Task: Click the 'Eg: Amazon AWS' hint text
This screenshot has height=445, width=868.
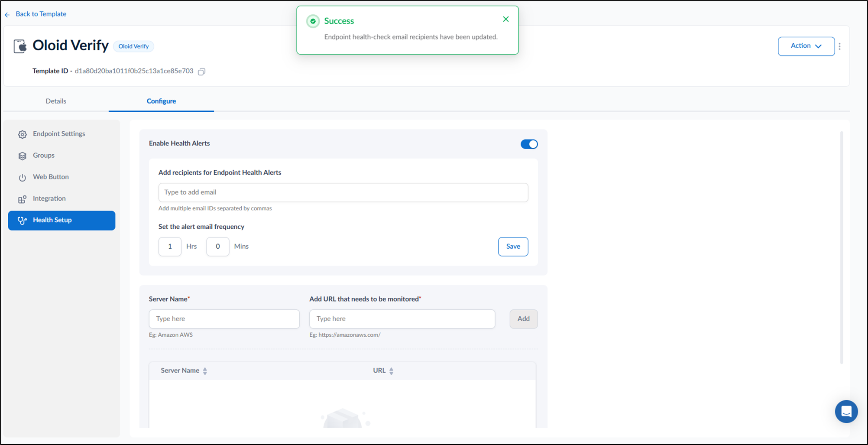Action: pyautogui.click(x=171, y=335)
